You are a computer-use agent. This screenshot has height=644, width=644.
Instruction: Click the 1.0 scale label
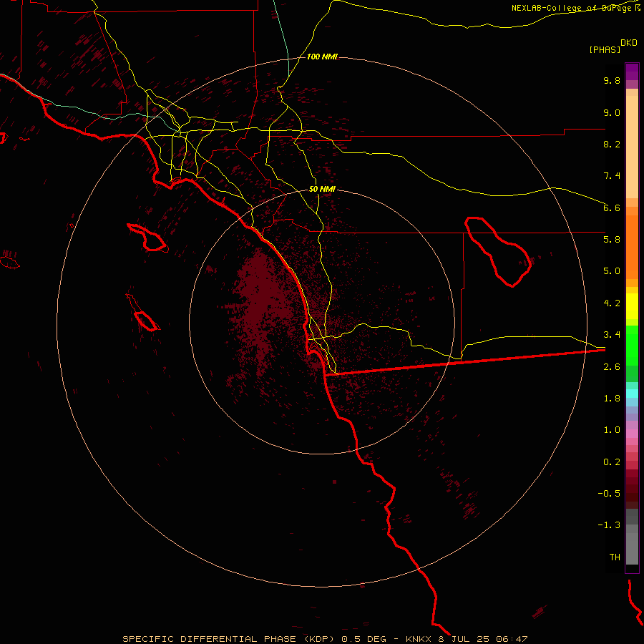point(612,430)
